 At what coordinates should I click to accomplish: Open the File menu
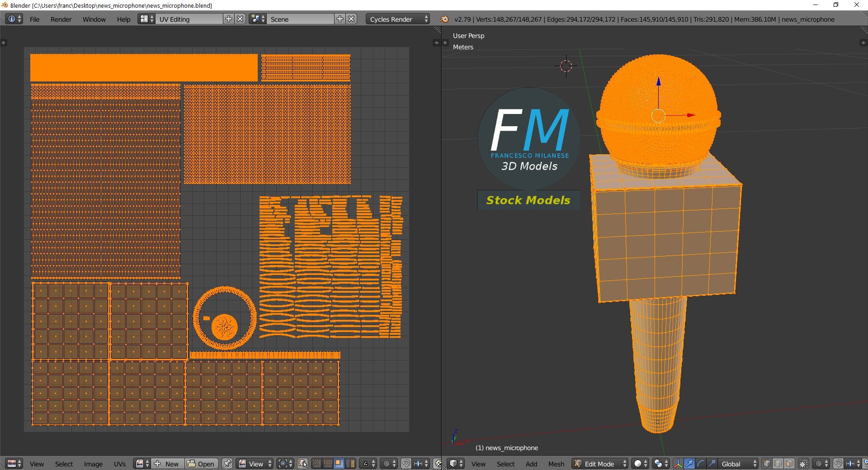point(34,19)
